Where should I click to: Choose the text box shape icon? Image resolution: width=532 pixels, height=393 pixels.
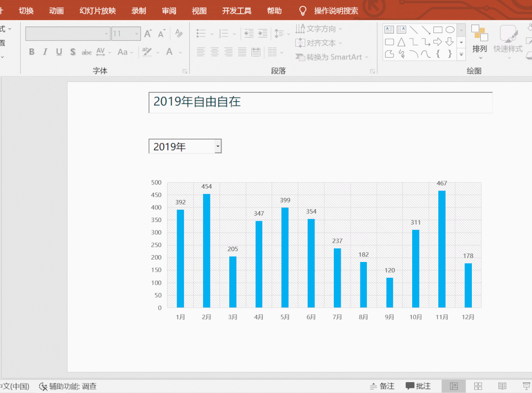tap(389, 30)
